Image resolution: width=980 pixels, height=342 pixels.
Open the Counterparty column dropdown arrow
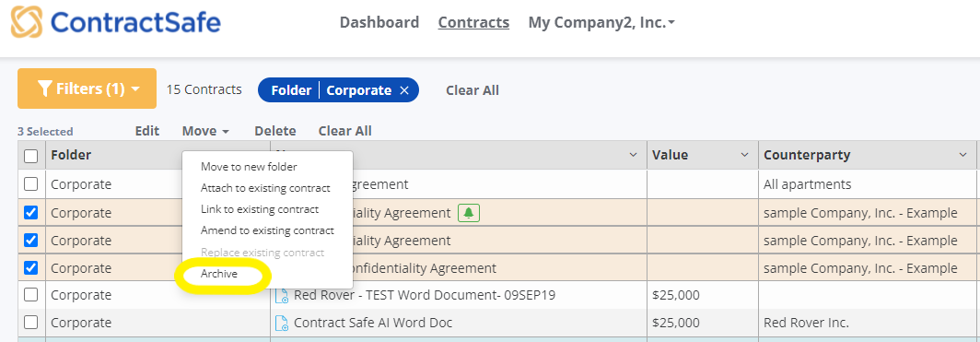[963, 155]
